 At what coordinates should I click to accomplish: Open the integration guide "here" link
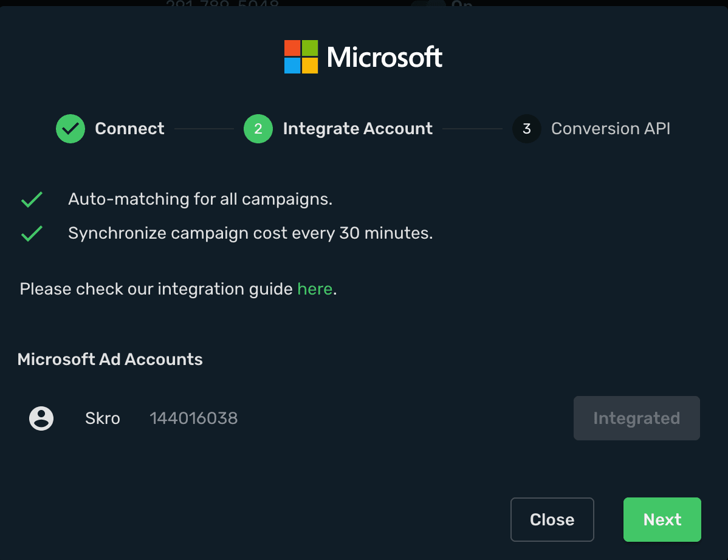(315, 289)
